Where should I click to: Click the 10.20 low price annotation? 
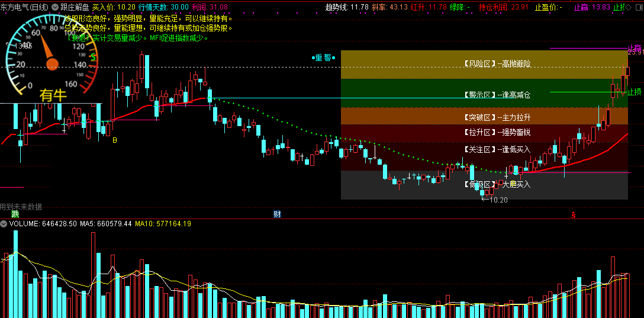[494, 200]
